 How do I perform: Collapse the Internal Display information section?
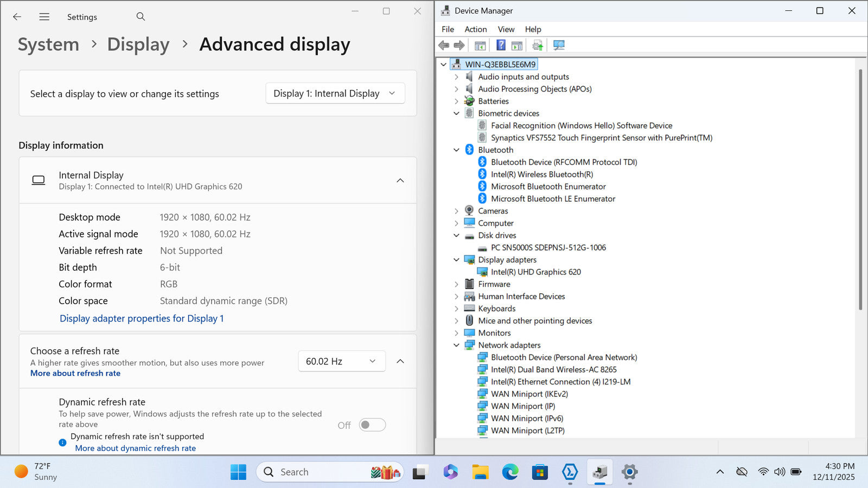click(x=400, y=181)
